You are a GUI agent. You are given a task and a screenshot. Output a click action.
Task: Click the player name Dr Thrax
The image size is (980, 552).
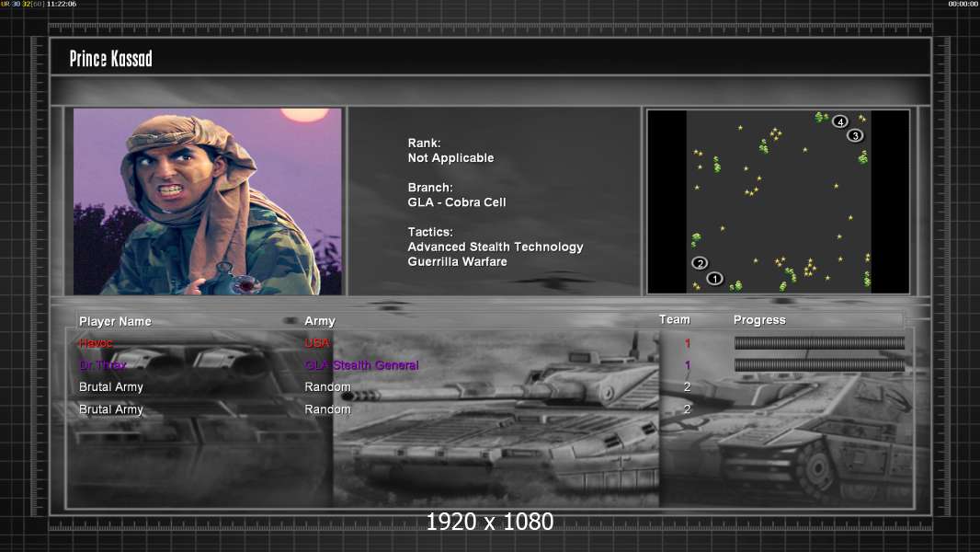tap(102, 365)
